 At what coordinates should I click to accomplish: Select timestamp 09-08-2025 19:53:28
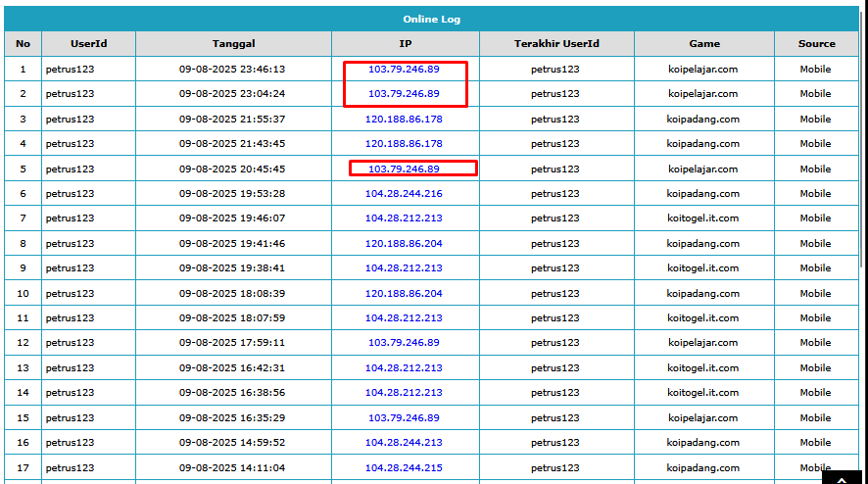pos(232,193)
